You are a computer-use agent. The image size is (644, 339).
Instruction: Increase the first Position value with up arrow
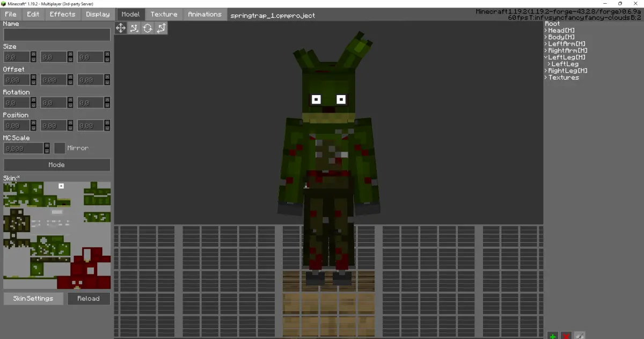[33, 122]
